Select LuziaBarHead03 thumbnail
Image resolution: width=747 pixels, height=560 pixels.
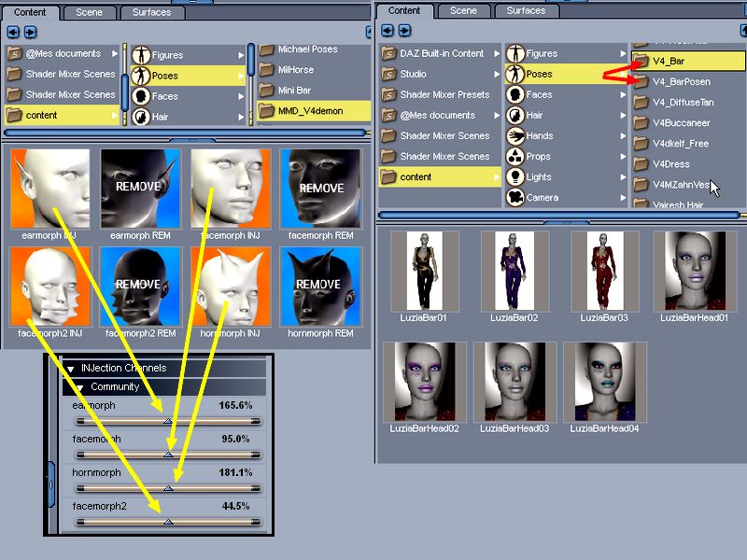(514, 382)
